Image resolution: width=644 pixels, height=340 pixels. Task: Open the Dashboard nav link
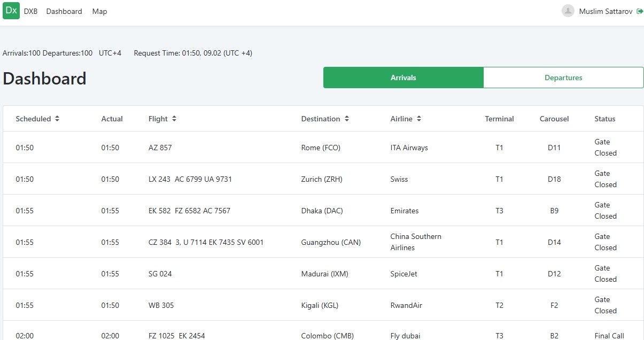pyautogui.click(x=64, y=11)
